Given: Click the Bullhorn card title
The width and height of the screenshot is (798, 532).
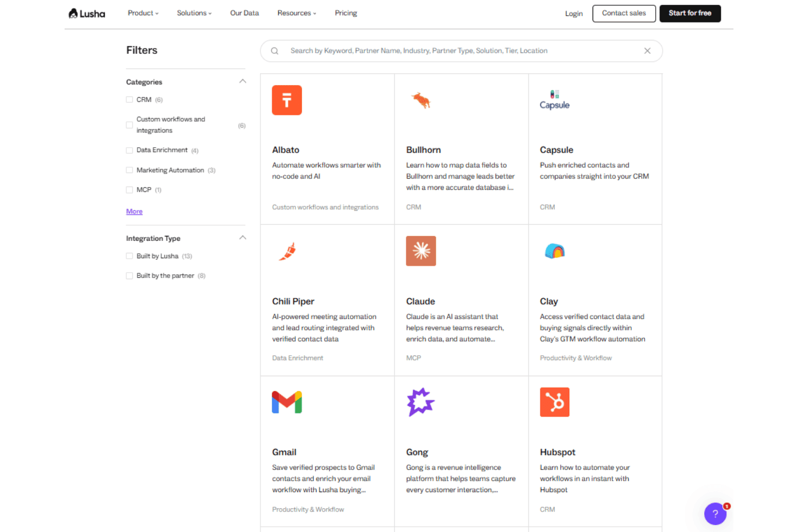Looking at the screenshot, I should click(x=423, y=150).
